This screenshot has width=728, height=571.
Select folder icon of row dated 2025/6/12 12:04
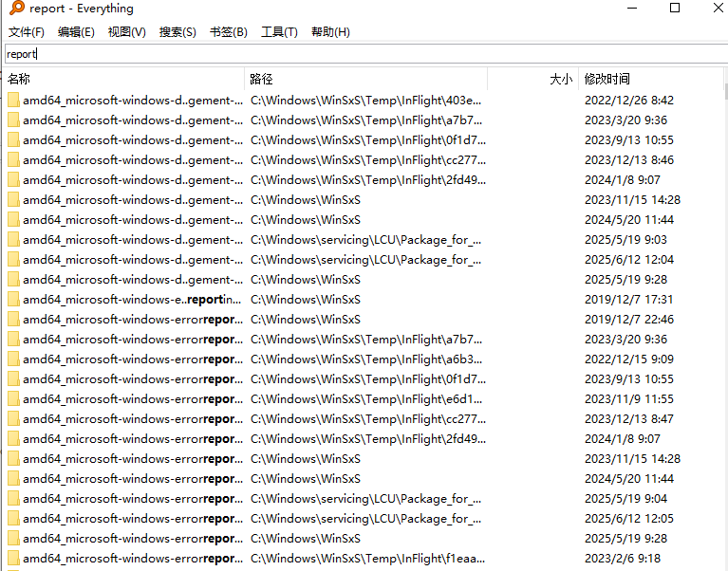(x=13, y=260)
